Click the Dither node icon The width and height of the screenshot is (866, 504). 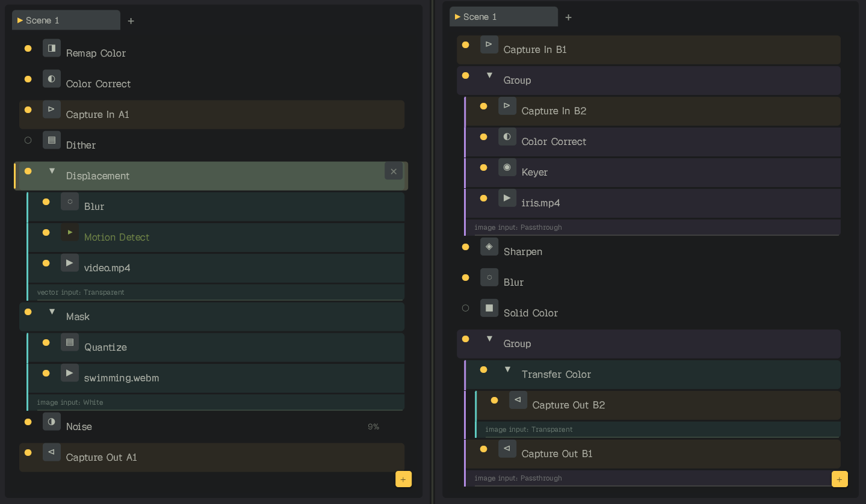click(x=52, y=140)
